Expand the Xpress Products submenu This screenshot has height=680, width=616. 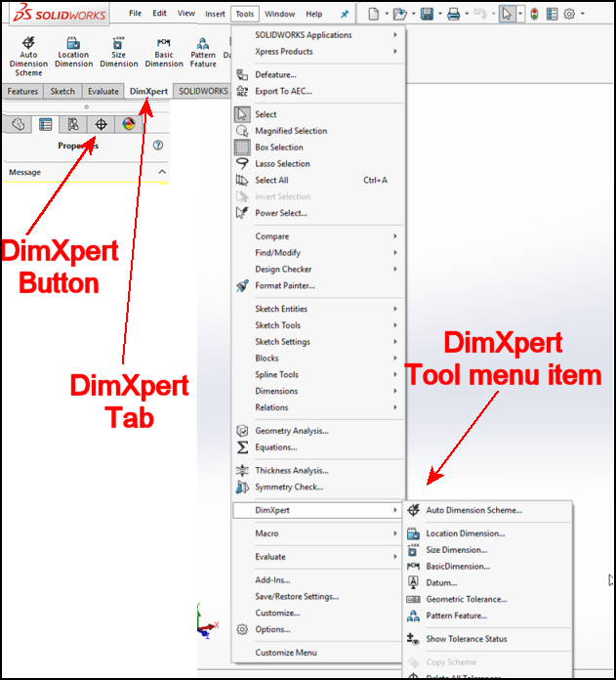pos(318,51)
